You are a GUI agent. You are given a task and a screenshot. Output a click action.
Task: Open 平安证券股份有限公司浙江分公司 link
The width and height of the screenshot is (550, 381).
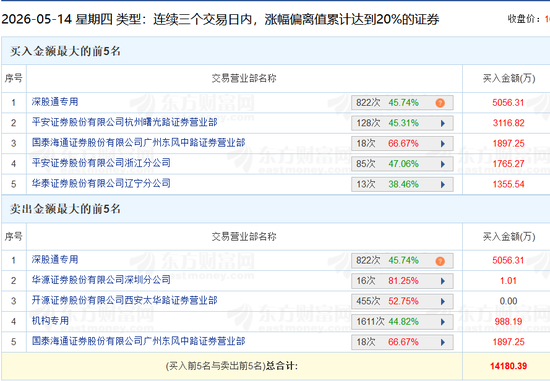(x=101, y=163)
